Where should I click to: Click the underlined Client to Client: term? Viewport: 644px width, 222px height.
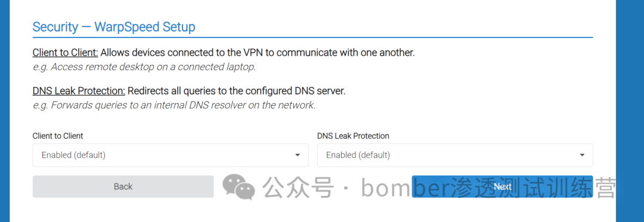66,53
